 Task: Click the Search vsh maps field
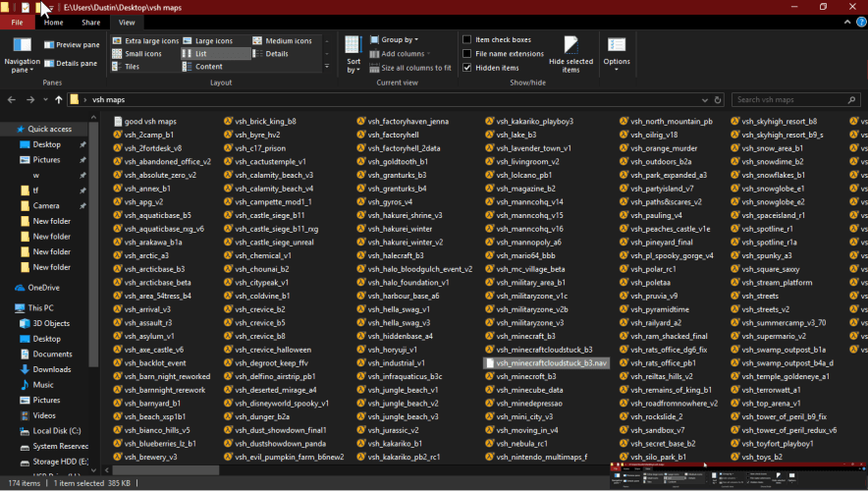pos(790,100)
